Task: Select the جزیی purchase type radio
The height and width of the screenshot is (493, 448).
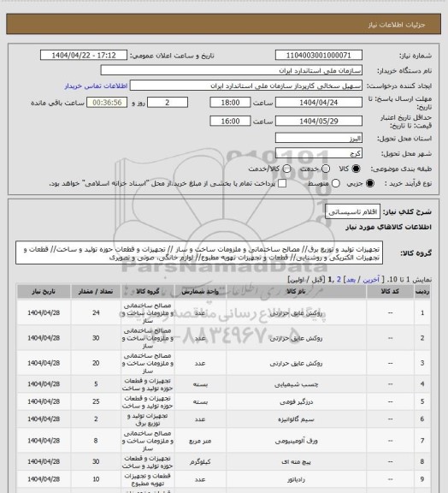Action: coord(370,183)
